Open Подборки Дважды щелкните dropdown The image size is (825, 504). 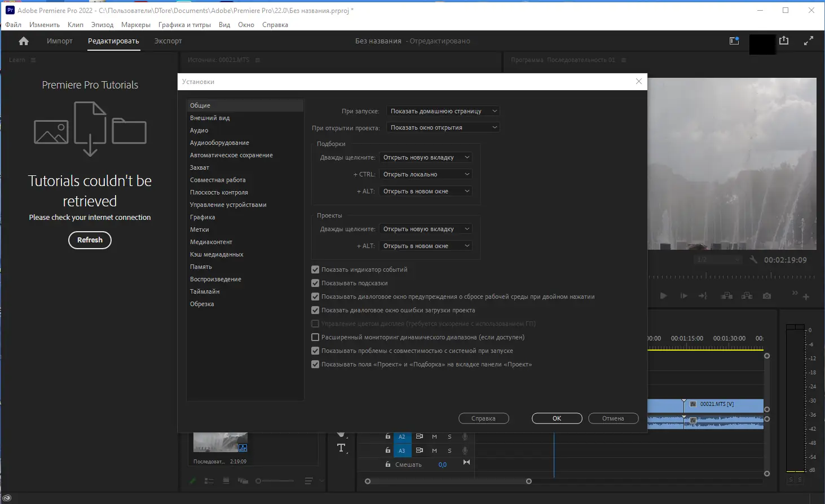(x=426, y=157)
